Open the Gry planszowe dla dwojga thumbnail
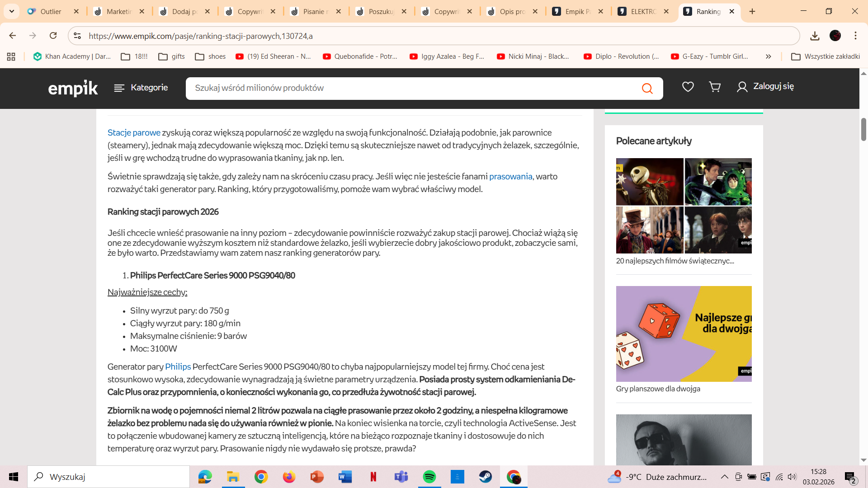The height and width of the screenshot is (488, 868). point(684,334)
